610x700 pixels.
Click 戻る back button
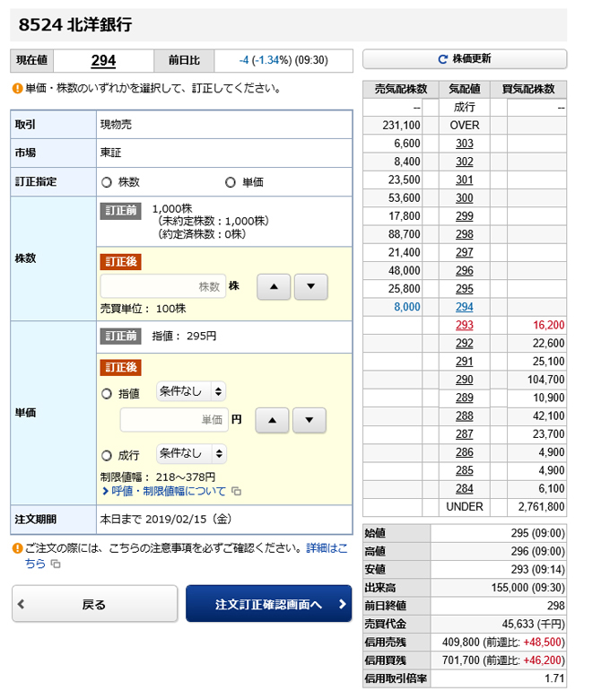pyautogui.click(x=94, y=604)
